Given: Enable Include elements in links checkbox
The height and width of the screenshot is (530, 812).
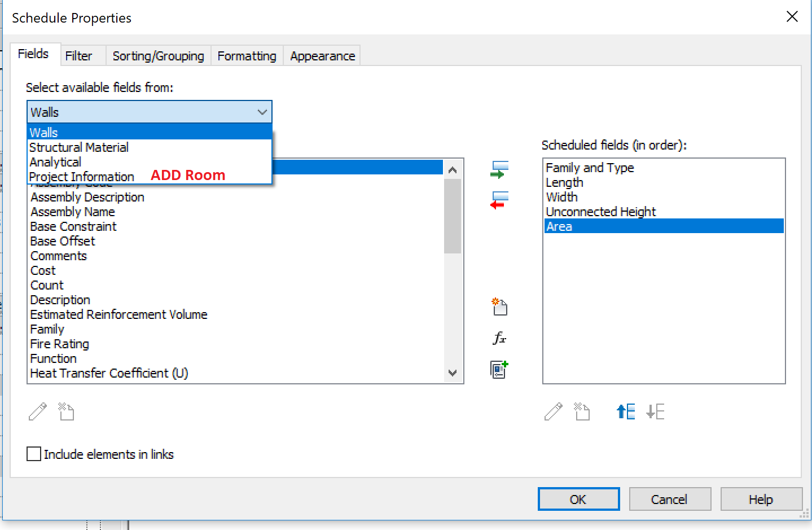Looking at the screenshot, I should (34, 454).
